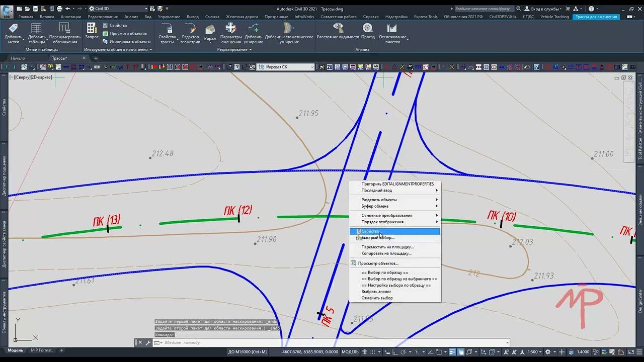Click the Save icon in quick access toolbar
644x362 pixels.
click(35, 9)
